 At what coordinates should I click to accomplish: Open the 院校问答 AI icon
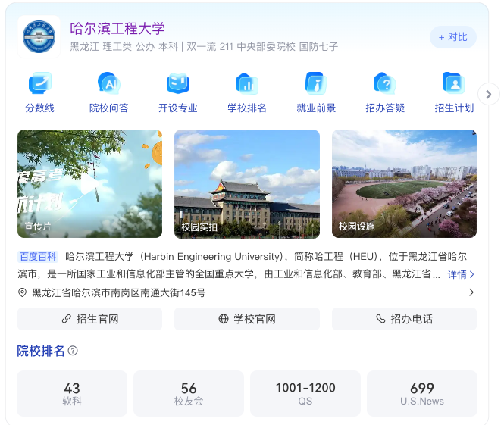pos(109,83)
